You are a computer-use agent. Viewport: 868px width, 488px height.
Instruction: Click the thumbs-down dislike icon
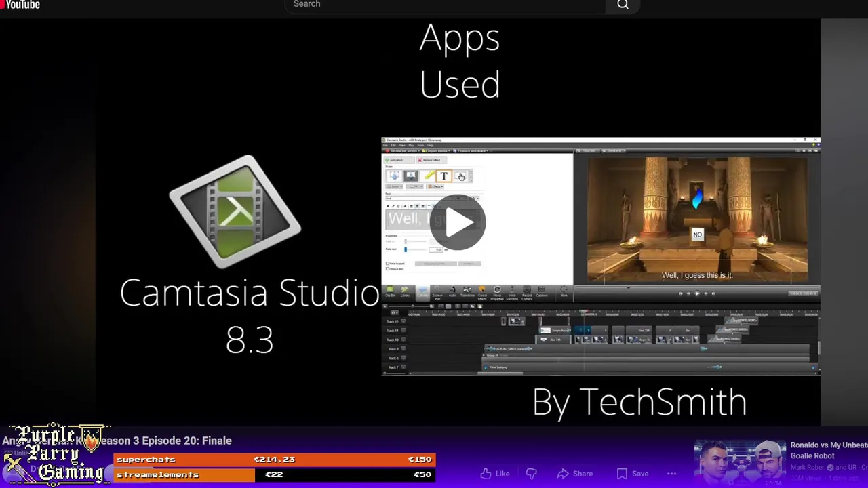(x=532, y=474)
